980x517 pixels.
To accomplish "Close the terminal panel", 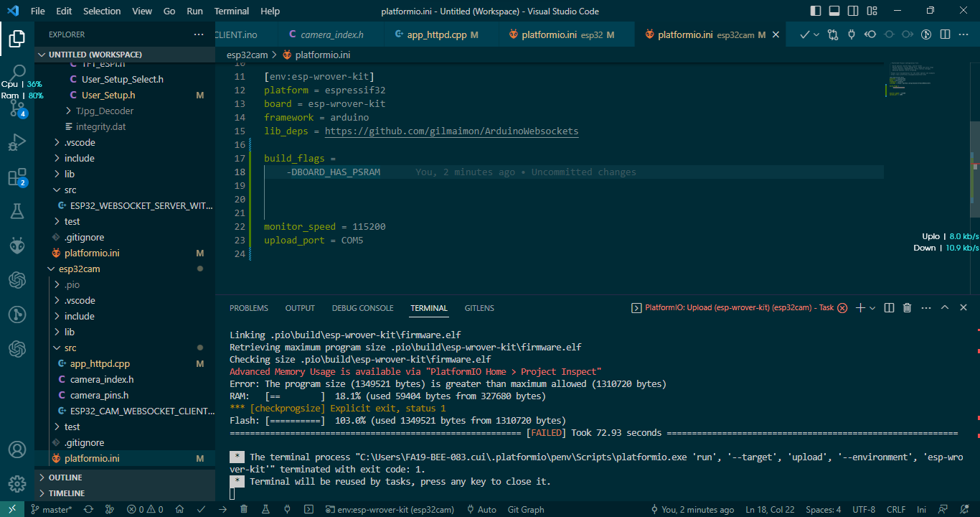I will (963, 307).
